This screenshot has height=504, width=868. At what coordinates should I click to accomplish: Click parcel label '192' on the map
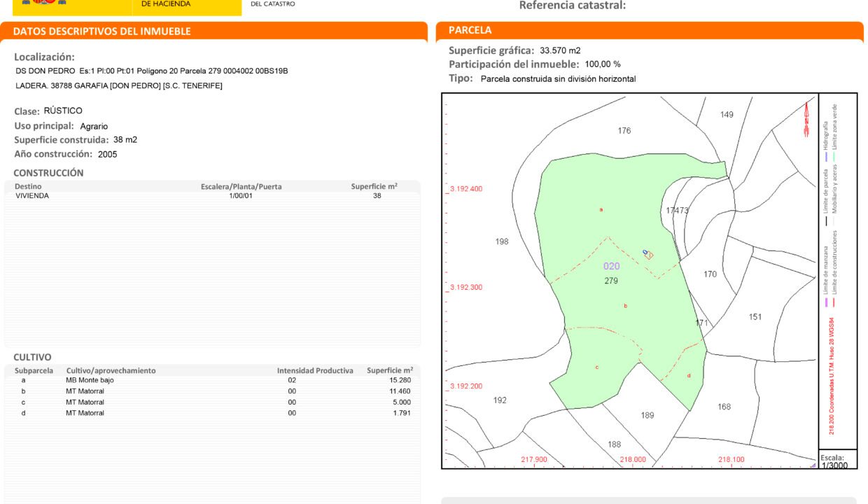[500, 400]
